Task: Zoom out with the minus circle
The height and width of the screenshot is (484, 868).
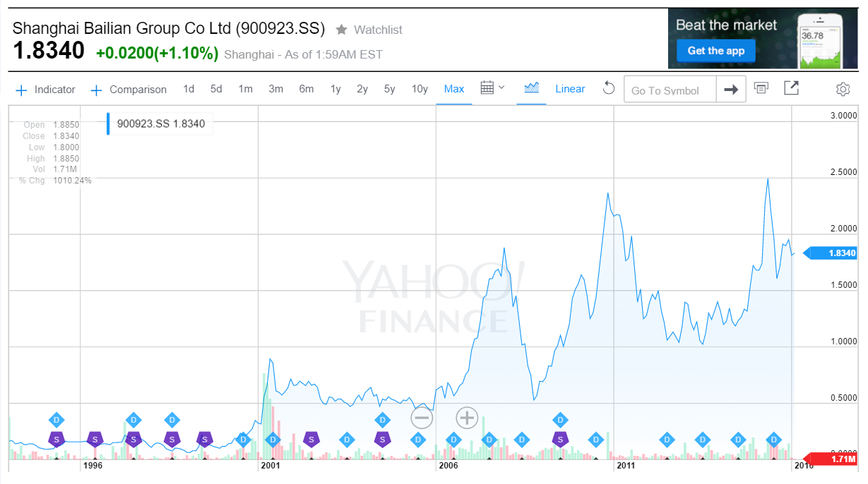Action: [422, 418]
